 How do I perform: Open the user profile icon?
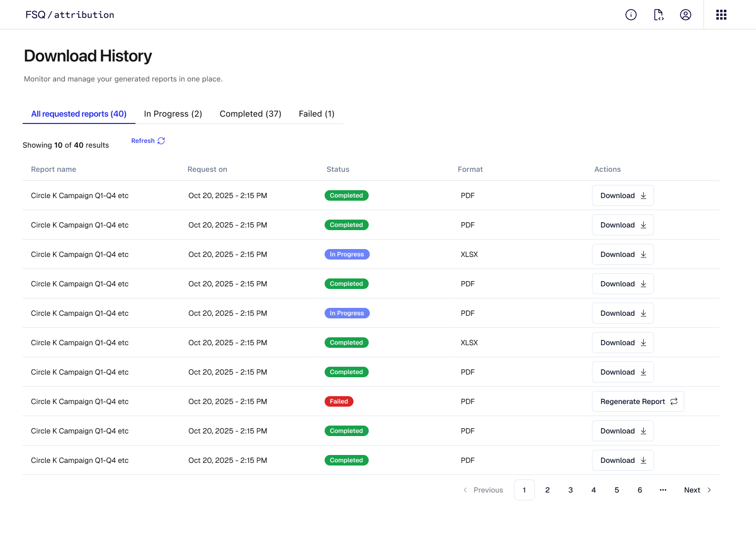click(686, 15)
